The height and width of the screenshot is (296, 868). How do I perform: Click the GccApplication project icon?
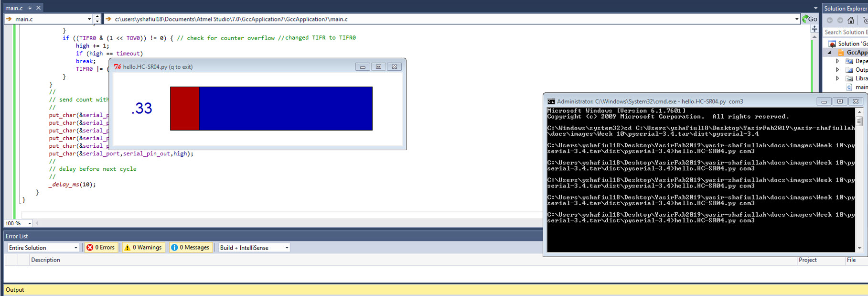(x=841, y=53)
